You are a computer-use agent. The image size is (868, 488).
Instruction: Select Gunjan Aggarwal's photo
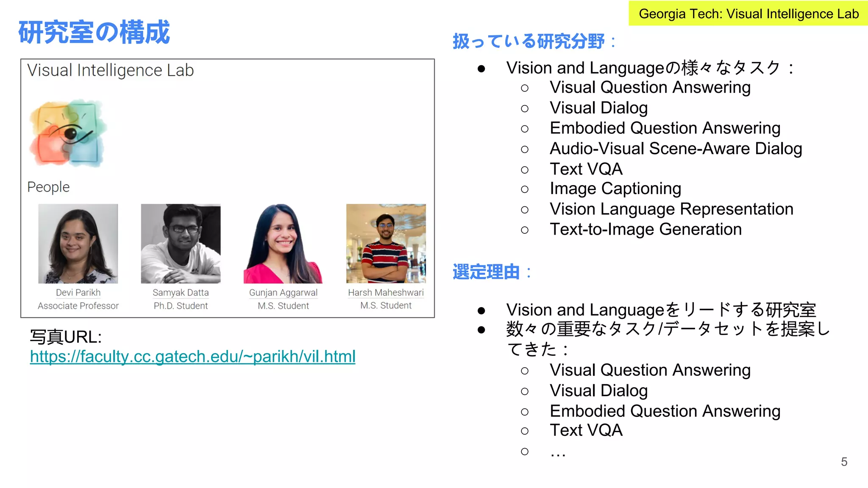point(283,244)
